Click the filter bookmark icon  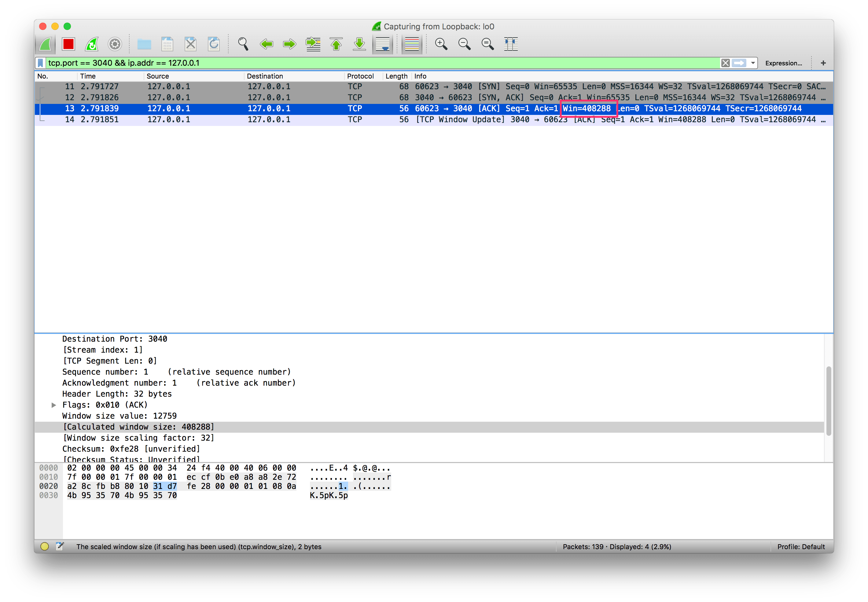40,63
